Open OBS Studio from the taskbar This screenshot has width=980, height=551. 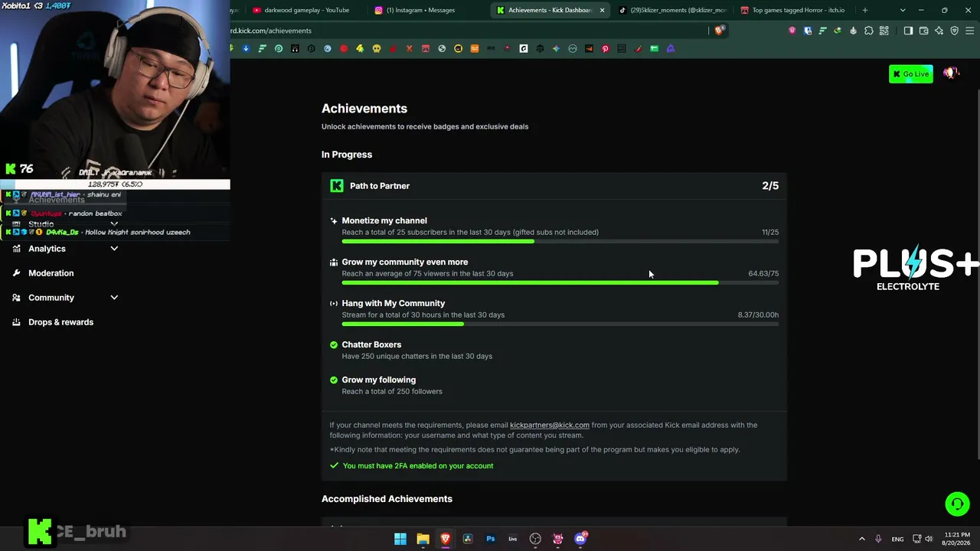535,539
